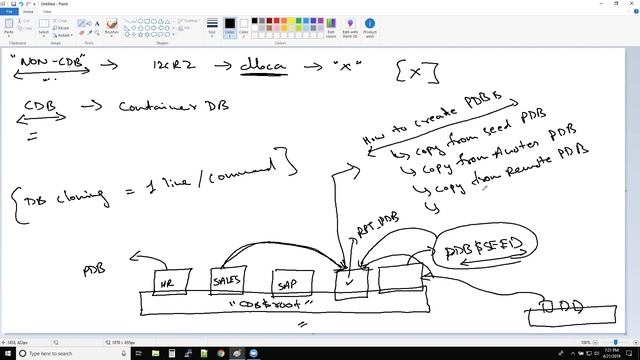Open the Windows notification center
640x360 pixels.
point(629,353)
